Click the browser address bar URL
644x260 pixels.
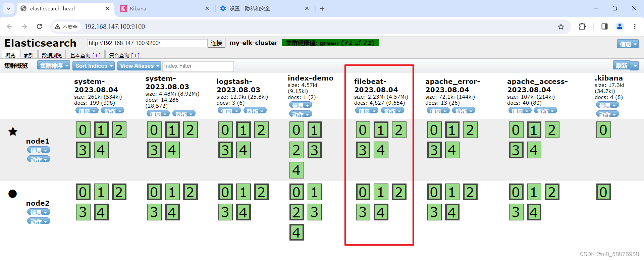115,27
